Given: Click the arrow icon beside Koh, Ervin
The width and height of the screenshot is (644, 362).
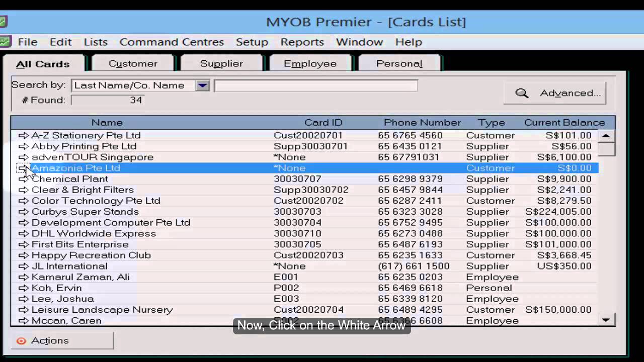Looking at the screenshot, I should pos(24,288).
